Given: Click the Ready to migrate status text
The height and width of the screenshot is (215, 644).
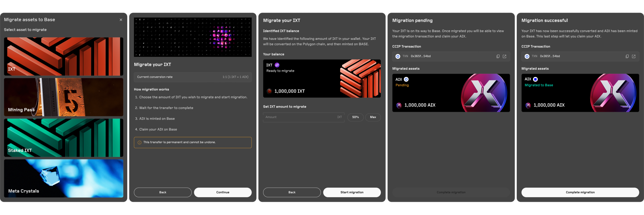Looking at the screenshot, I should click(280, 71).
